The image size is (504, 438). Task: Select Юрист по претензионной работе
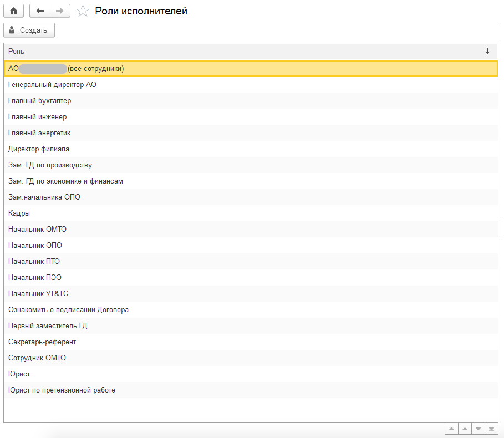251,390
